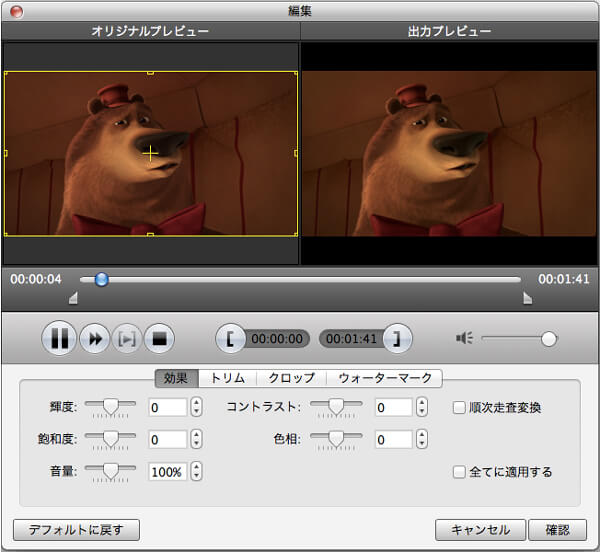Click the right-middle crop handle

[x=296, y=153]
